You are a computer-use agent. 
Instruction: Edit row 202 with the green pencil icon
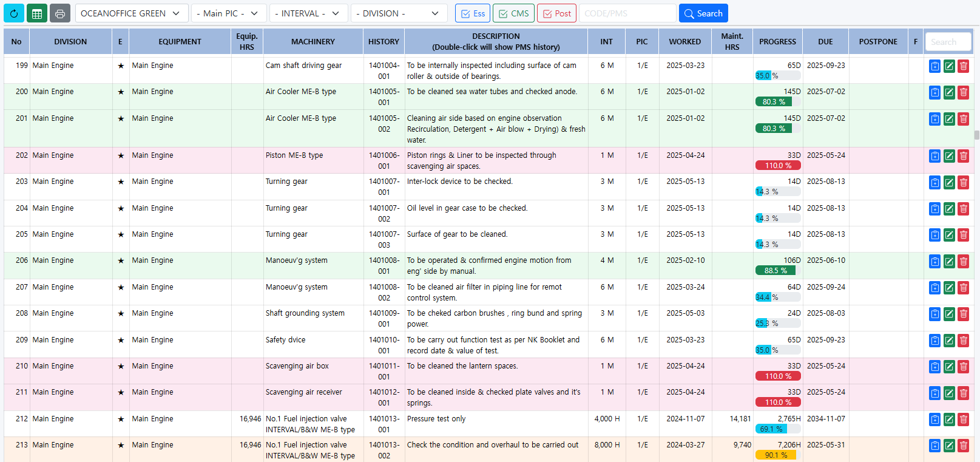949,156
